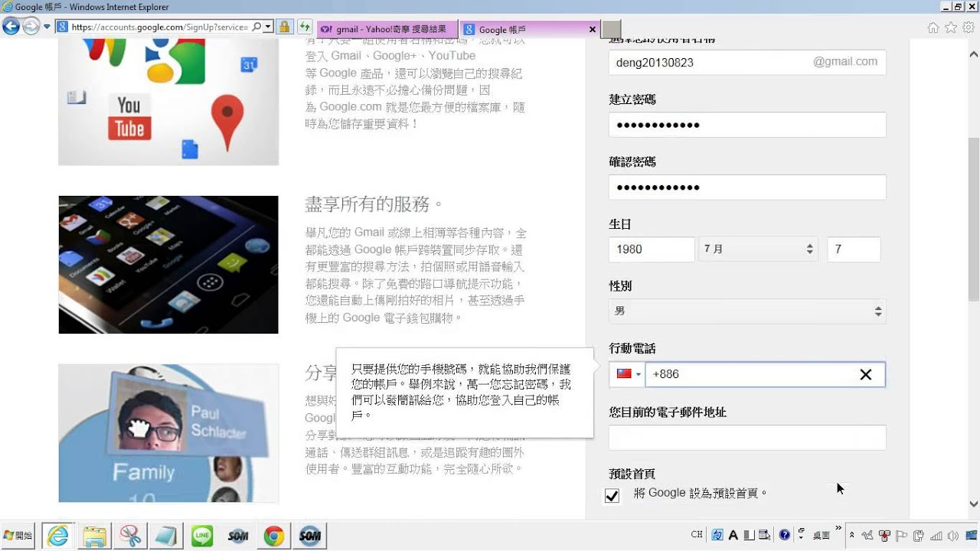Click the current email address field
980x551 pixels.
747,438
